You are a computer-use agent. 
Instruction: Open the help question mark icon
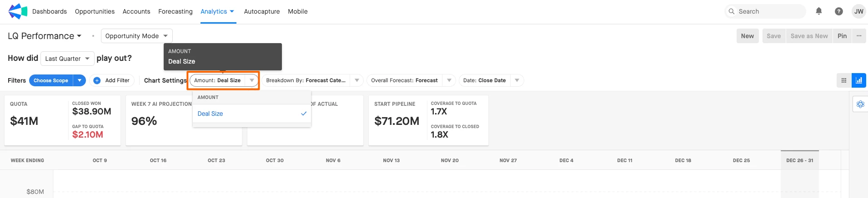[x=838, y=11]
